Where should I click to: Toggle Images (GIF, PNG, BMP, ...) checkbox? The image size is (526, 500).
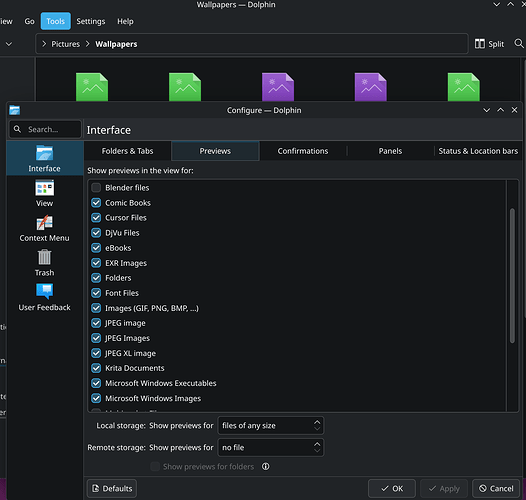(96, 308)
